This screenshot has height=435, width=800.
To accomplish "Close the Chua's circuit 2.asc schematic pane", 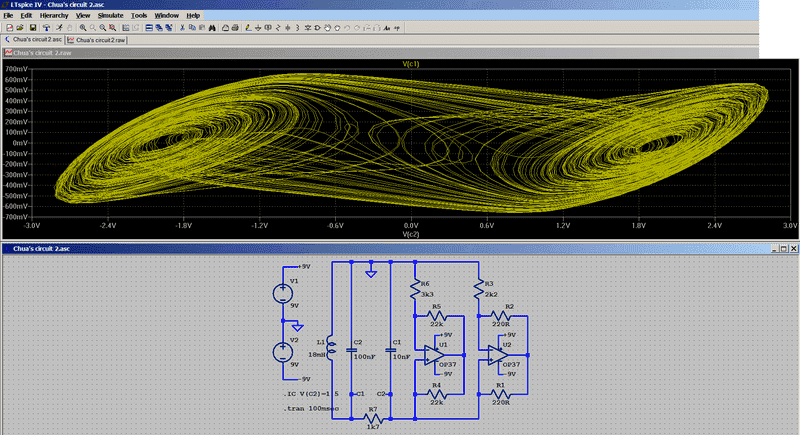I will 792,248.
